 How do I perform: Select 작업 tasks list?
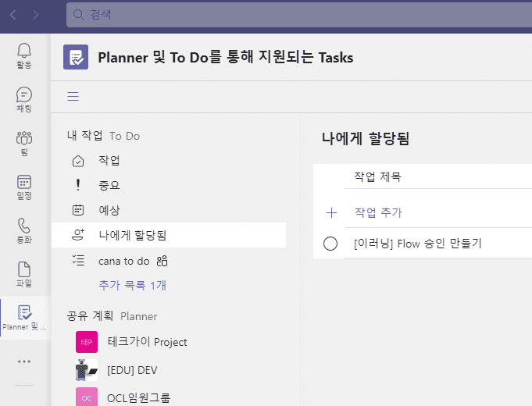(169, 160)
